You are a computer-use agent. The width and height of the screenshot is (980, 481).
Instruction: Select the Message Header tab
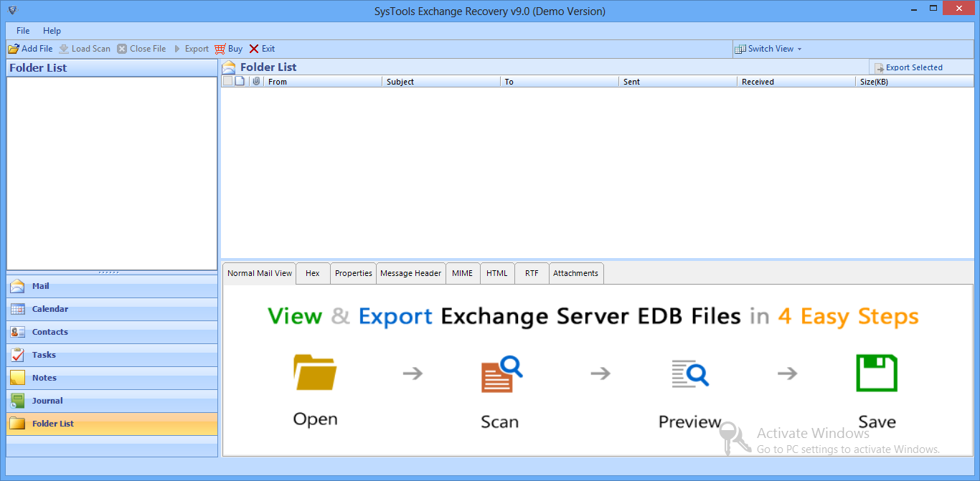(x=411, y=273)
